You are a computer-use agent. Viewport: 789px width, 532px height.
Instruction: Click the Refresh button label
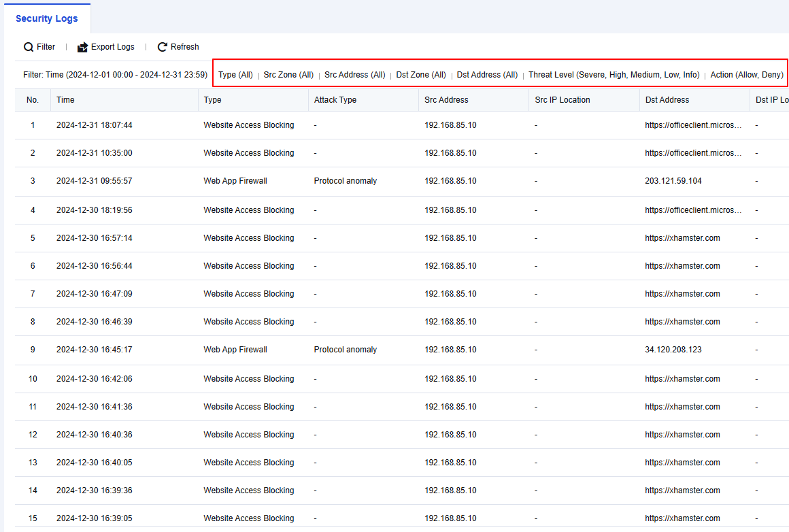coord(185,47)
